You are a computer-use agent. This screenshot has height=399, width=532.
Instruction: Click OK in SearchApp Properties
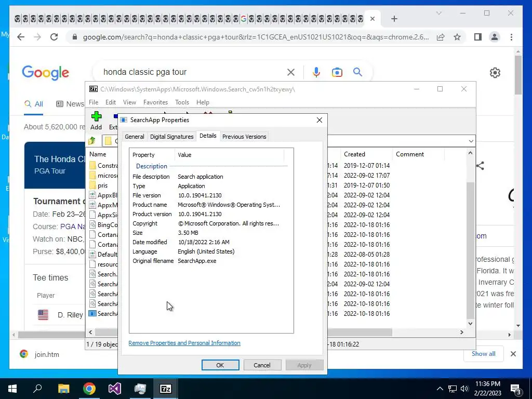coord(220,365)
